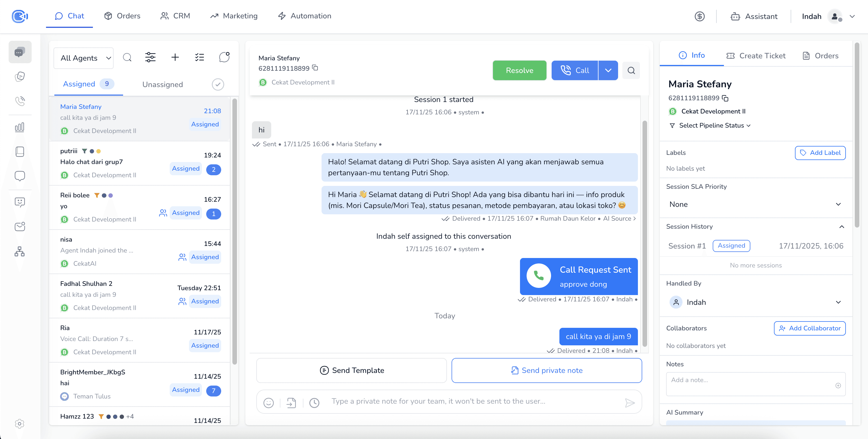Open the conversation filter sliders icon
The image size is (868, 439).
point(150,57)
